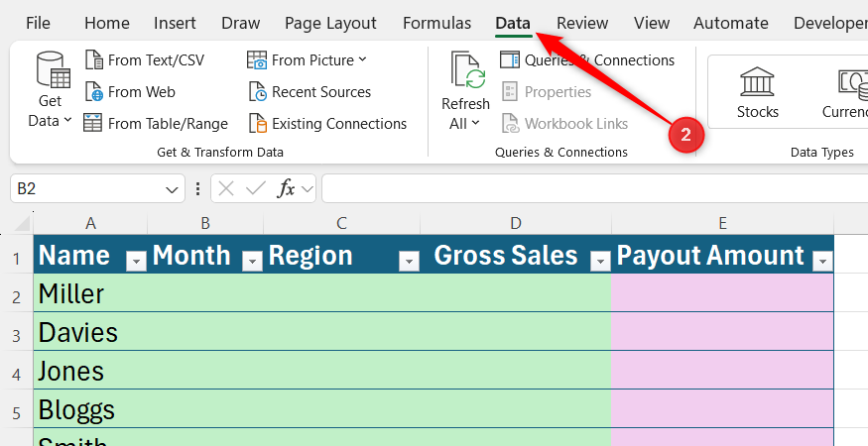Open the Region column filter dropdown
Viewport: 868px width, 446px height.
click(409, 261)
